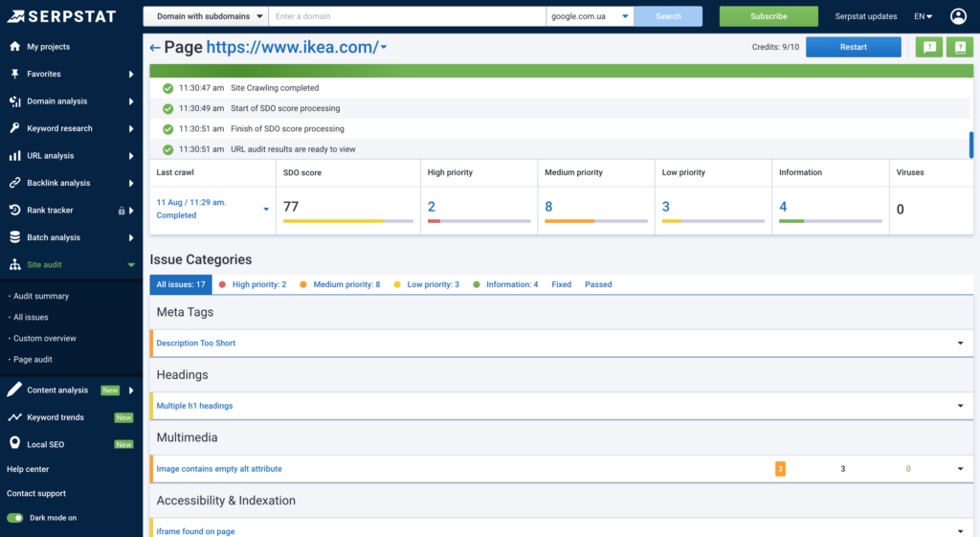Viewport: 980px width, 537px height.
Task: Expand Keyword research submenu arrow
Action: [131, 128]
